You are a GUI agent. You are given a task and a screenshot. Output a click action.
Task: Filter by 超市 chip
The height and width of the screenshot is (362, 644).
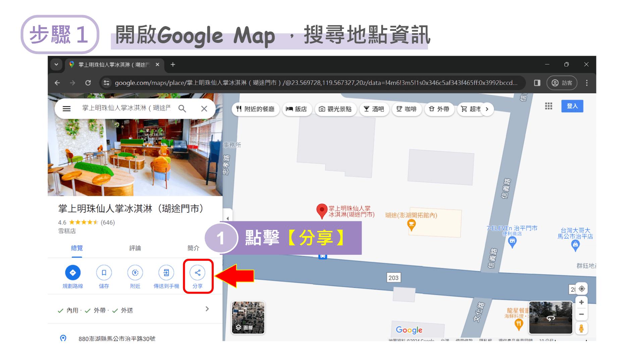pyautogui.click(x=471, y=109)
